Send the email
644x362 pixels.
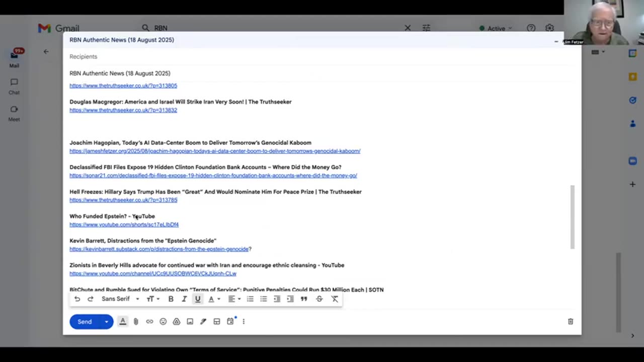pos(85,321)
